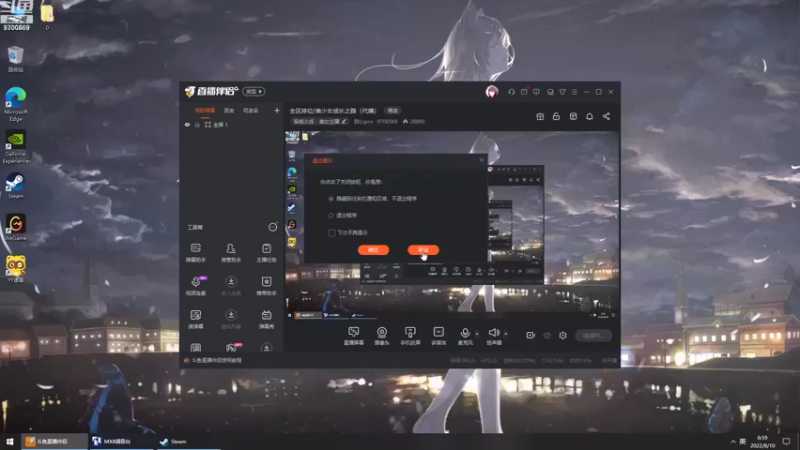Click the 直播中 streaming status button
The image size is (800, 450).
coord(593,335)
